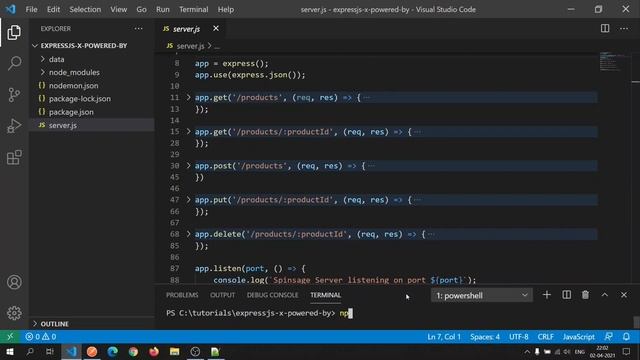Open Microsoft Edge from taskbar
The width and height of the screenshot is (640, 360).
pyautogui.click(x=113, y=351)
